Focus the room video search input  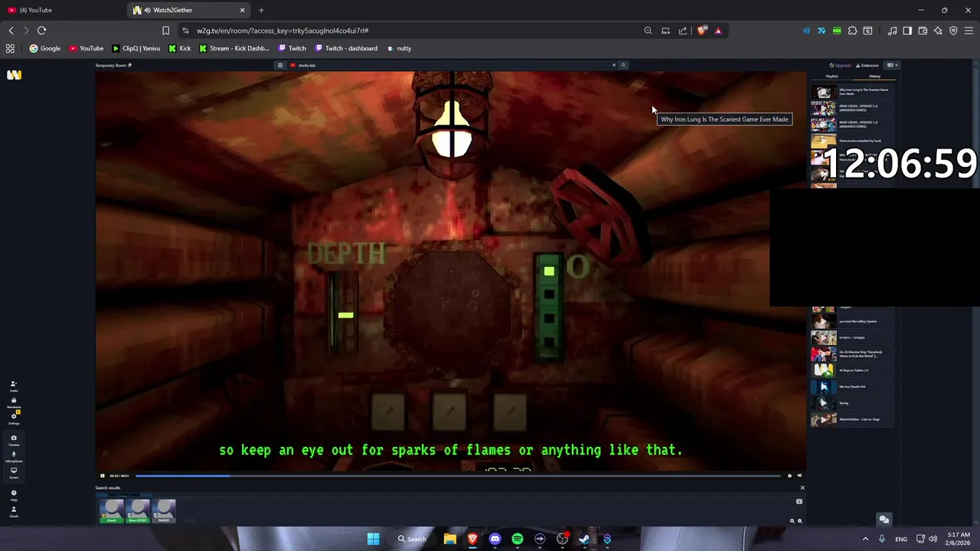(452, 65)
